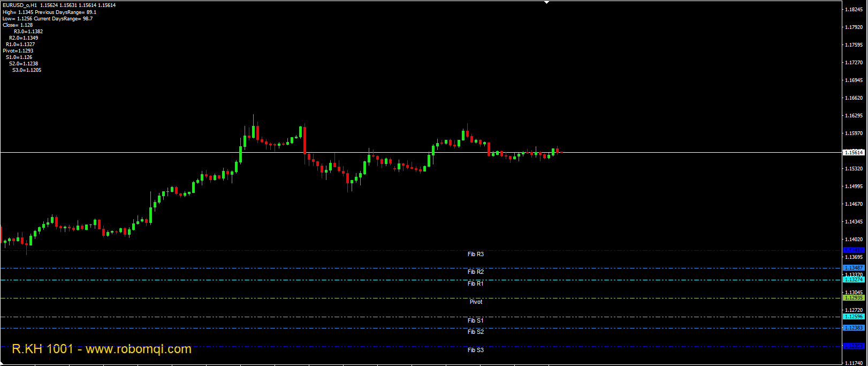Click 1.16620 on the price scale

pyautogui.click(x=854, y=98)
